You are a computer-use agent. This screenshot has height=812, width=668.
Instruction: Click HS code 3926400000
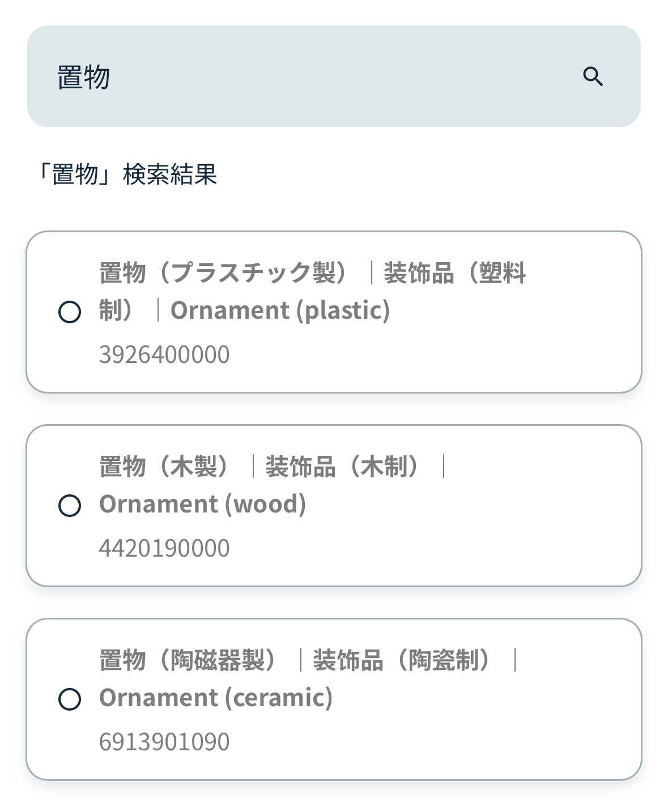point(164,354)
